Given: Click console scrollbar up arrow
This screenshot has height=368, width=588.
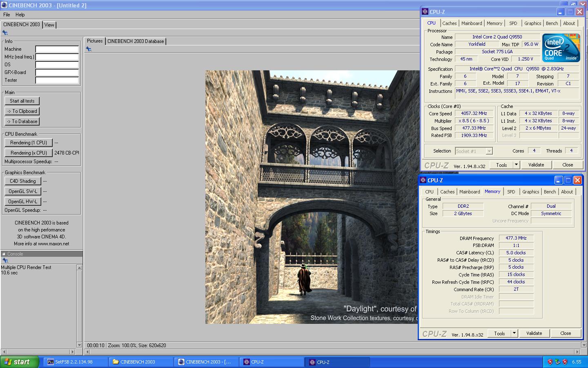Looking at the screenshot, I should tap(79, 267).
